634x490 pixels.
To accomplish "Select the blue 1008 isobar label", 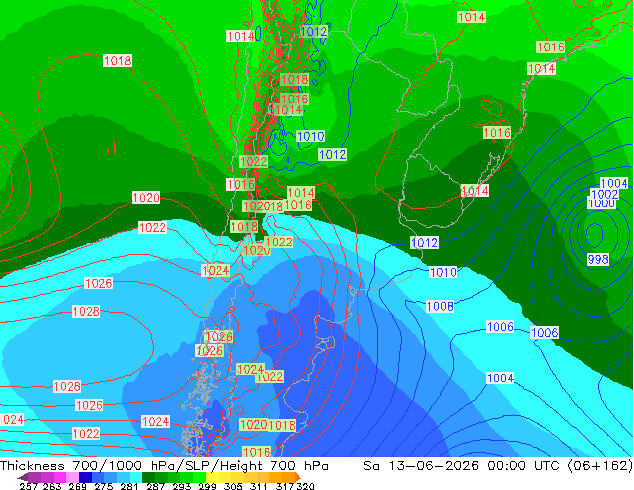I will [440, 306].
